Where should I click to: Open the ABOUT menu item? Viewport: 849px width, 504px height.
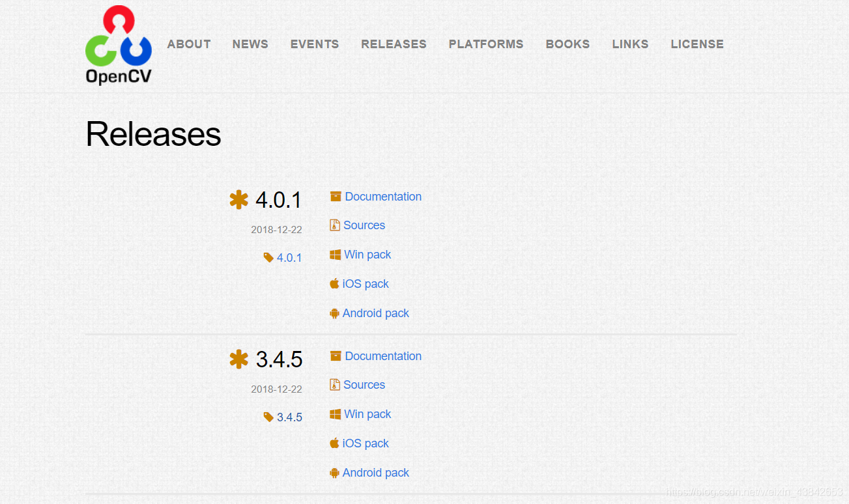click(189, 44)
